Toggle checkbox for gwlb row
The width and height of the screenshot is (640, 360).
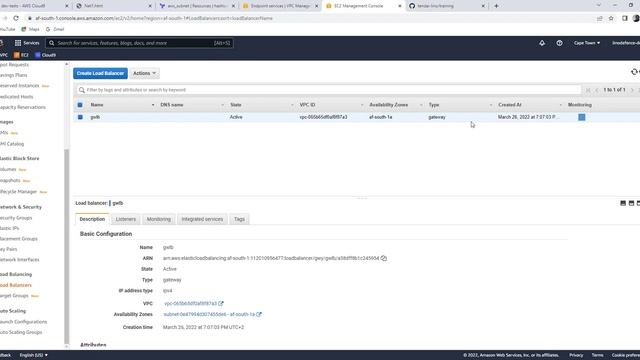pos(80,117)
